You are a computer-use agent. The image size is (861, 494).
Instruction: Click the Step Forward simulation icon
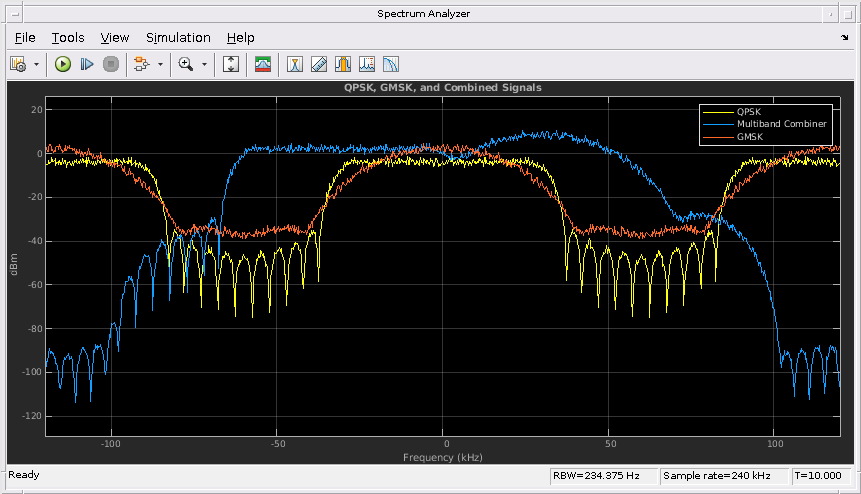(87, 64)
